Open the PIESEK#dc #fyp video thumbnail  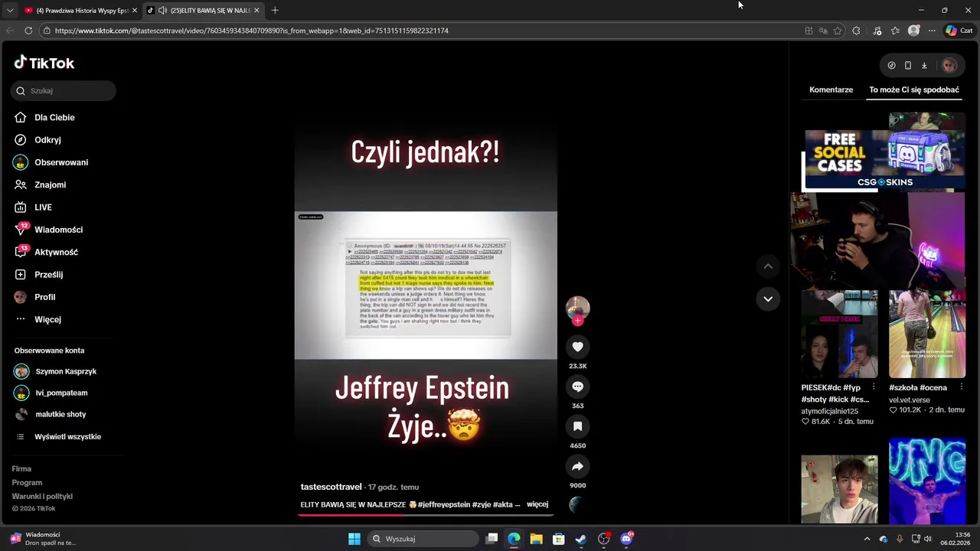[x=840, y=334]
